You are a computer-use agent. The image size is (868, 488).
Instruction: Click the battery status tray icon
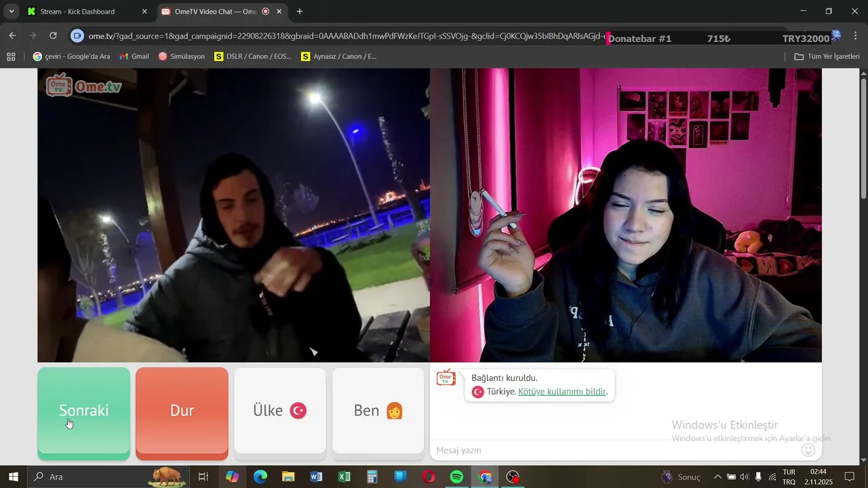coord(731,476)
